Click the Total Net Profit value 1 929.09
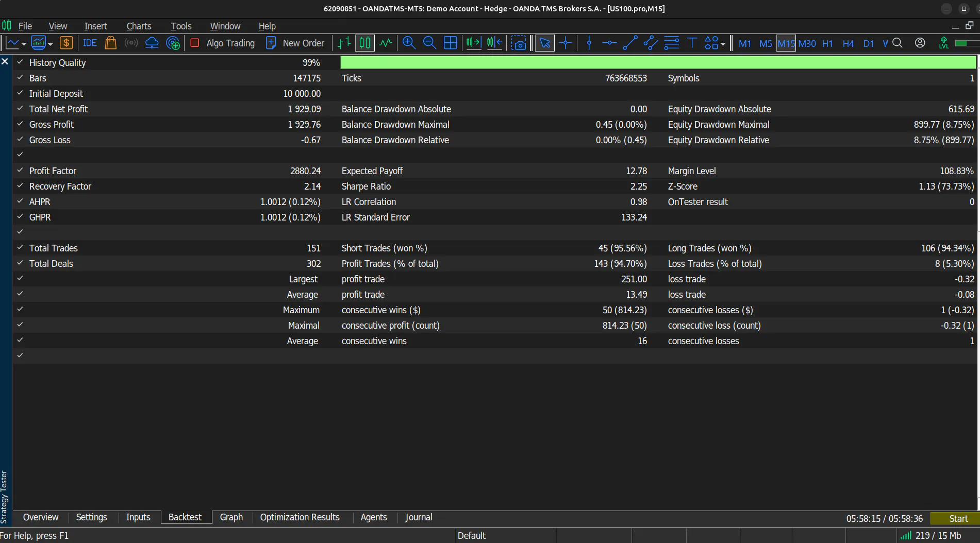This screenshot has width=980, height=543. 304,109
